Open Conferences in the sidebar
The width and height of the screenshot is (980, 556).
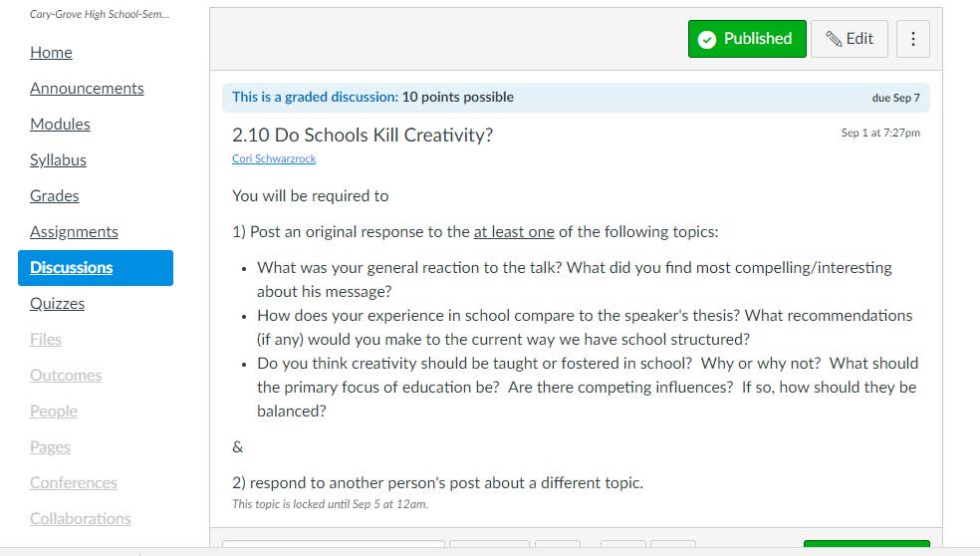(74, 483)
